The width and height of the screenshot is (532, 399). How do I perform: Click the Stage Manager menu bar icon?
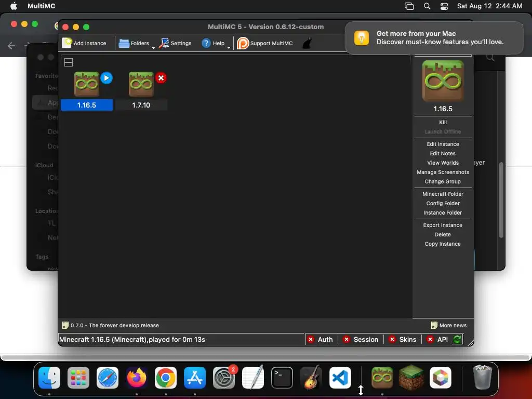point(409,6)
